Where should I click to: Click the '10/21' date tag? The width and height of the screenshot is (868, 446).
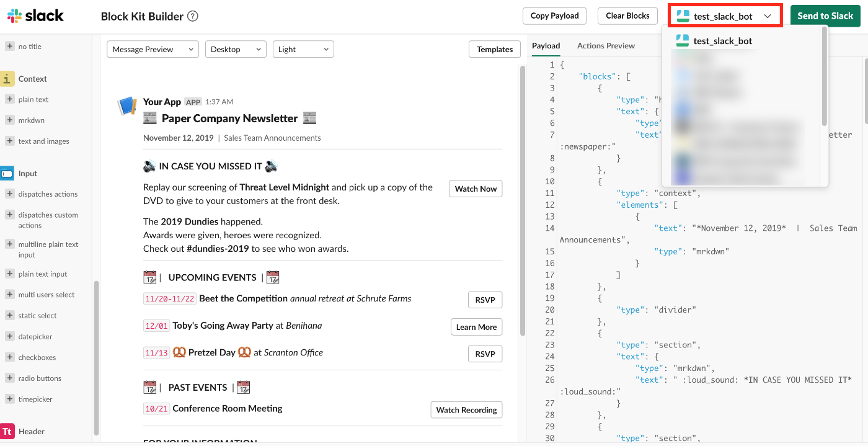156,409
